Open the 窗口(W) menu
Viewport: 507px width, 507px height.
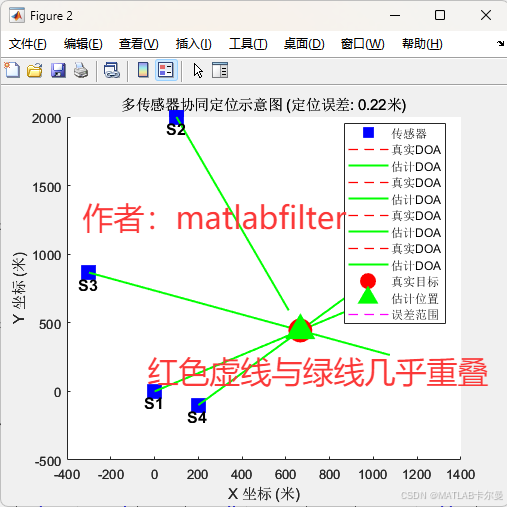363,44
